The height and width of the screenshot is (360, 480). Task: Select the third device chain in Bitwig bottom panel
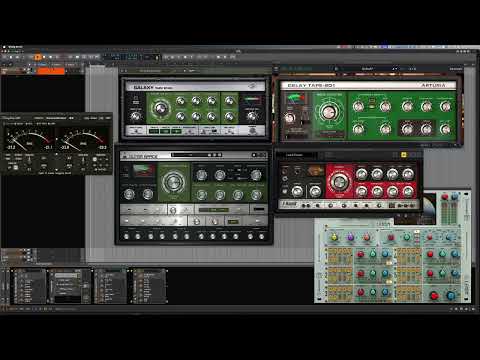[x=111, y=286]
